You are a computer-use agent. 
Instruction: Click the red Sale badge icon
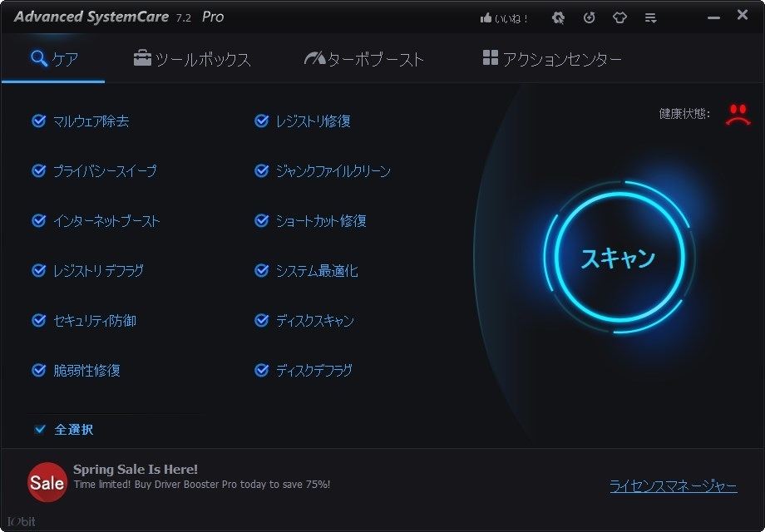click(47, 482)
